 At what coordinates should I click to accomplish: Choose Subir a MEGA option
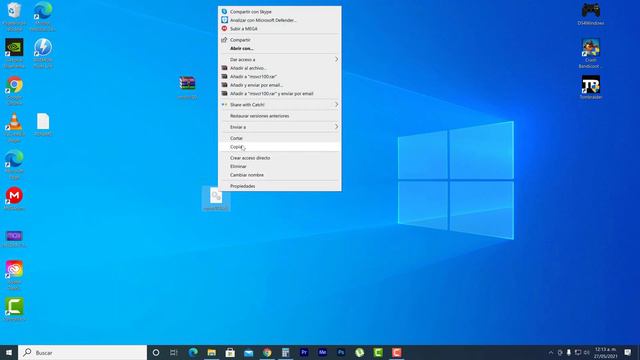coord(280,29)
